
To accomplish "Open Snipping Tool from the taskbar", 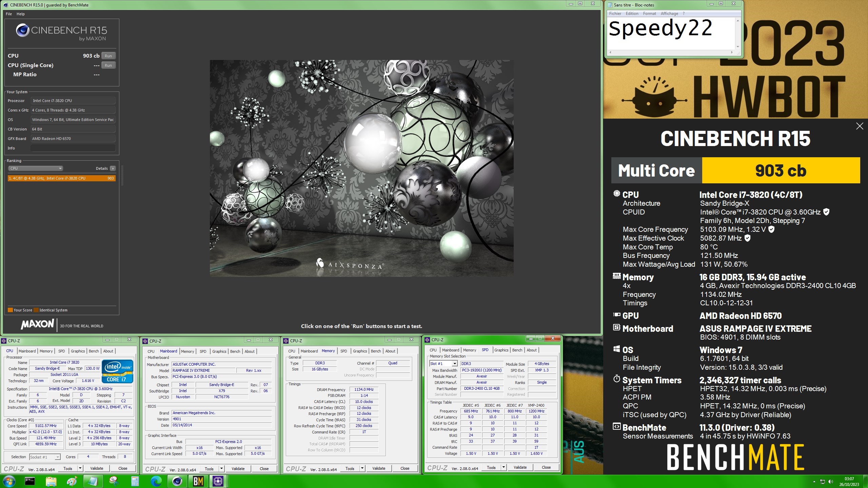I will tap(114, 481).
